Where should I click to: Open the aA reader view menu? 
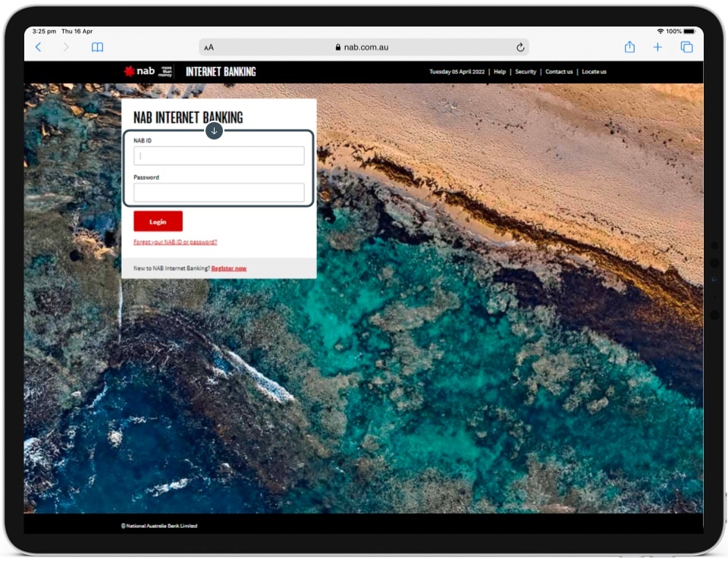click(209, 47)
